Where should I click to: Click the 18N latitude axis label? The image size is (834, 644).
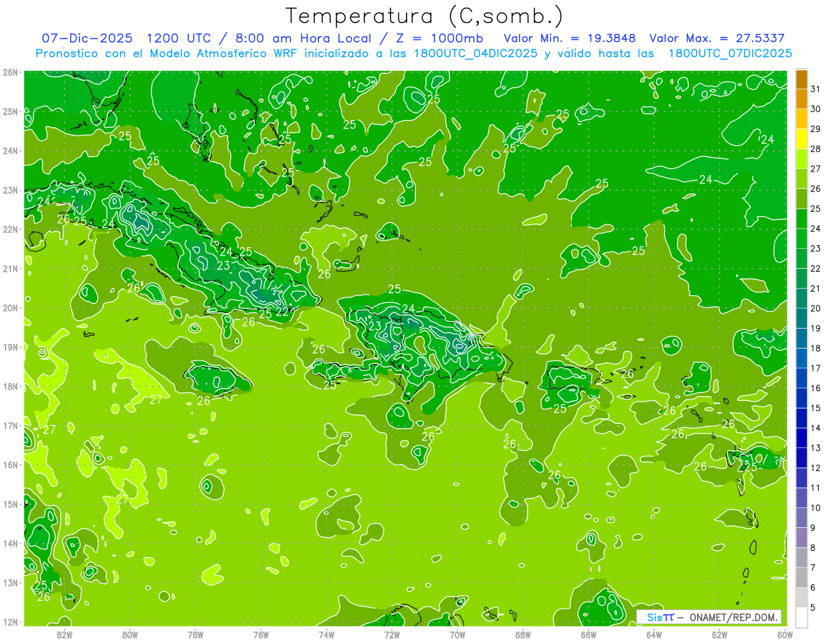[x=10, y=386]
